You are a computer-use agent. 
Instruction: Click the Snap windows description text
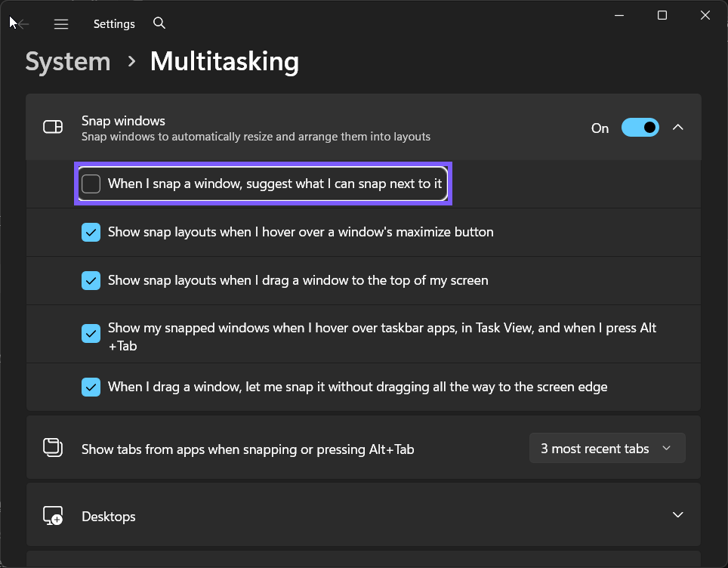[x=256, y=137]
